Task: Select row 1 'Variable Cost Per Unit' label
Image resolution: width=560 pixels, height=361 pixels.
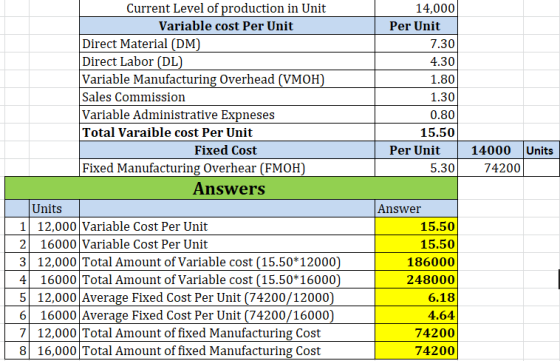Action: (227, 226)
